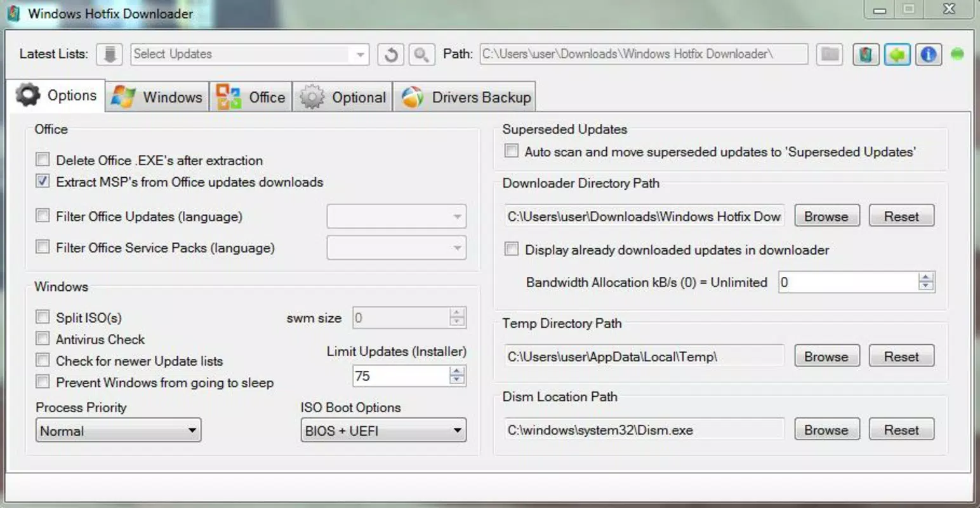Image resolution: width=980 pixels, height=508 pixels.
Task: Check Display already downloaded updates in downloader
Action: pyautogui.click(x=511, y=249)
